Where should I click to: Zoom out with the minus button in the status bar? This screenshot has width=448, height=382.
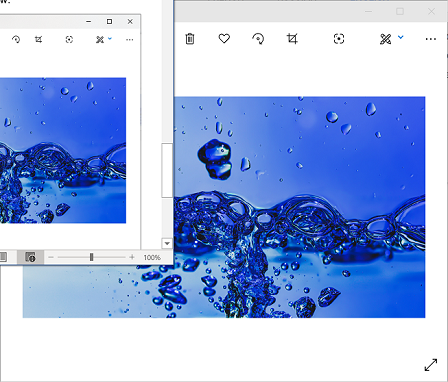51,257
